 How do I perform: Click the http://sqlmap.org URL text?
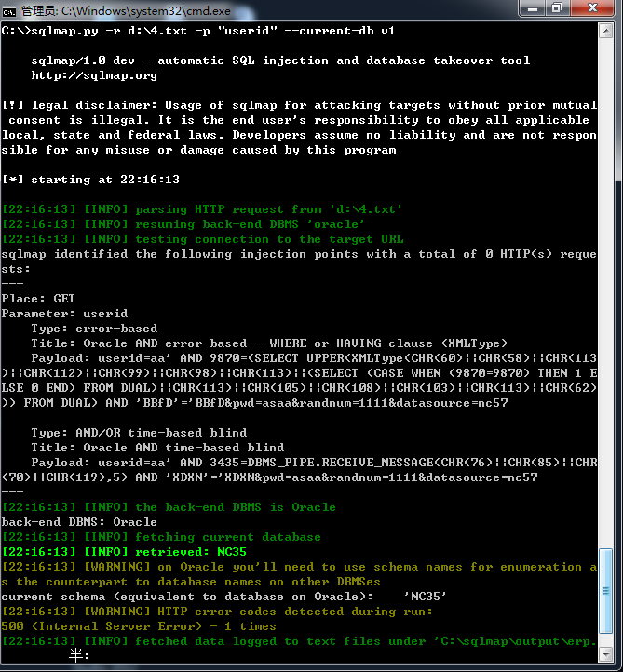click(x=94, y=76)
